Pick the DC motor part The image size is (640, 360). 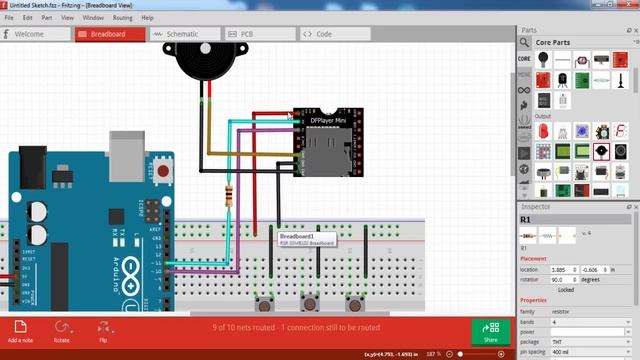tap(562, 171)
